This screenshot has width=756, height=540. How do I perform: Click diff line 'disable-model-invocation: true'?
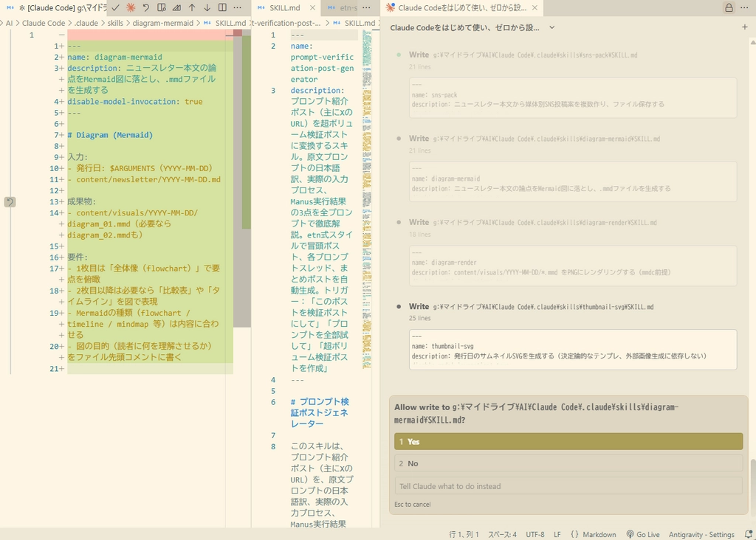click(135, 102)
